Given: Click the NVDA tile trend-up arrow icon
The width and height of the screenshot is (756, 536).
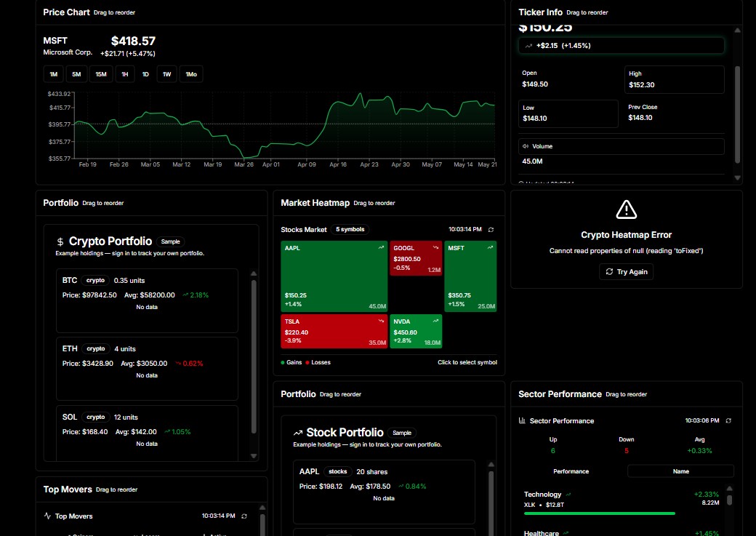Looking at the screenshot, I should pyautogui.click(x=435, y=321).
